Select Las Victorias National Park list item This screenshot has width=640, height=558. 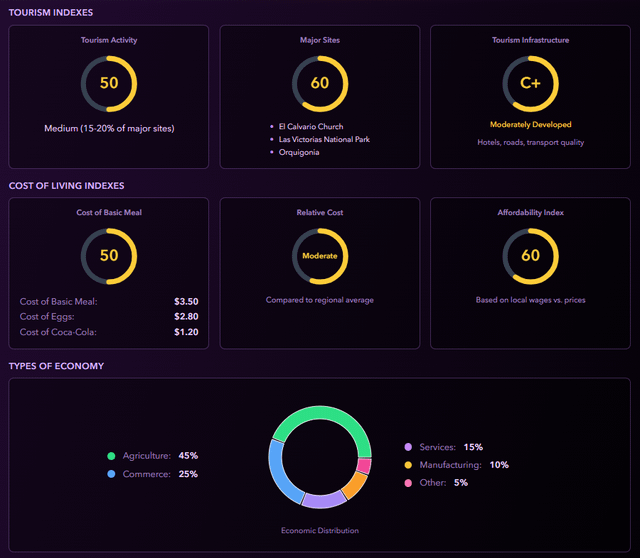[323, 140]
